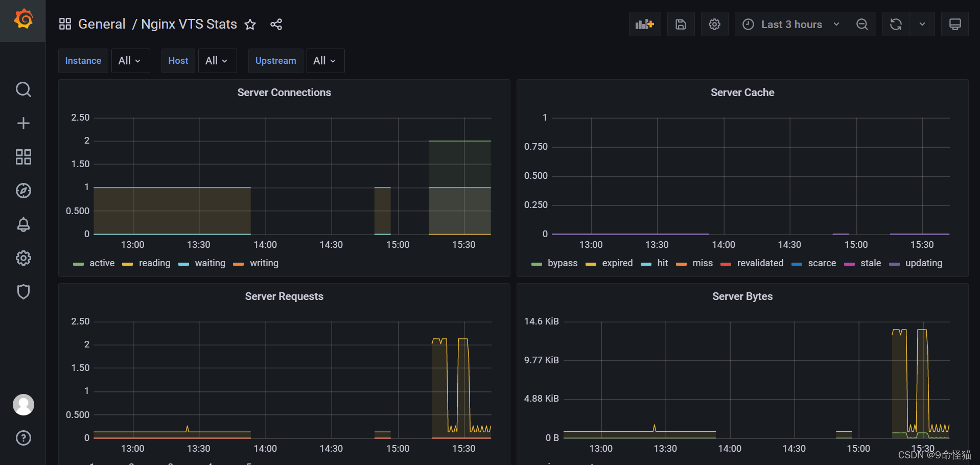Open the Grafana home logo

point(23,19)
